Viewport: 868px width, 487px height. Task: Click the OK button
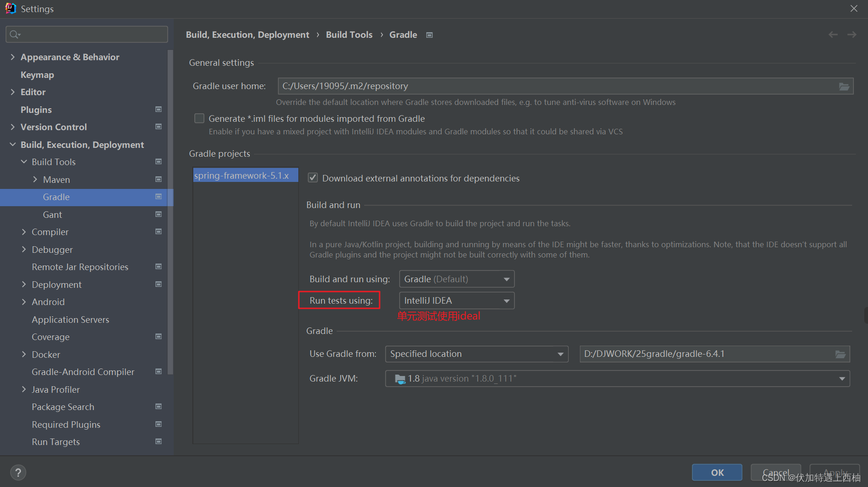click(x=717, y=473)
